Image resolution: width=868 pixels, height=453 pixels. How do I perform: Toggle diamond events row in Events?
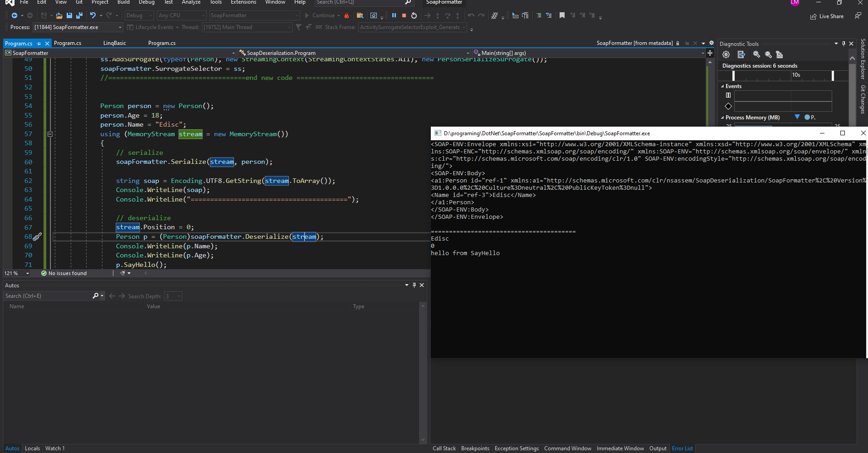point(728,106)
